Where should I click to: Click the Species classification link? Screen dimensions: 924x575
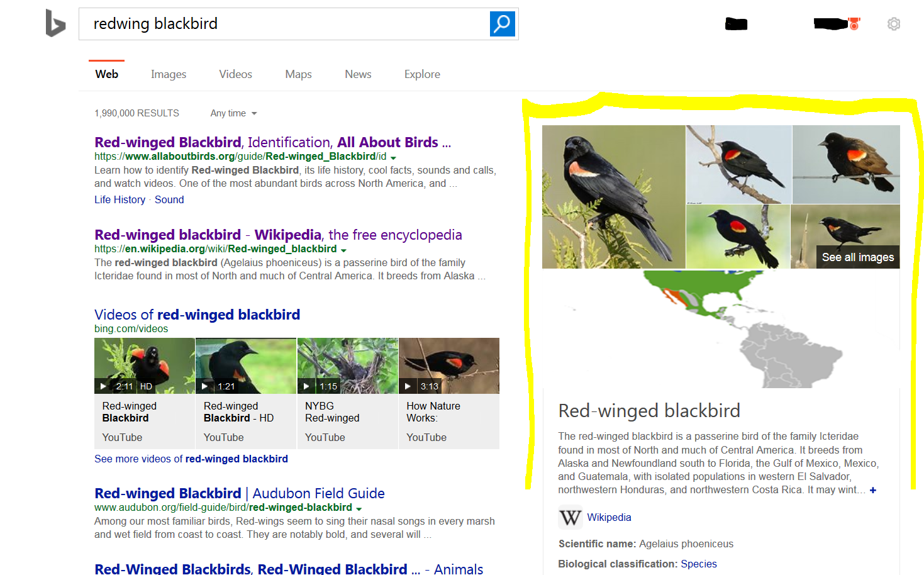(698, 564)
